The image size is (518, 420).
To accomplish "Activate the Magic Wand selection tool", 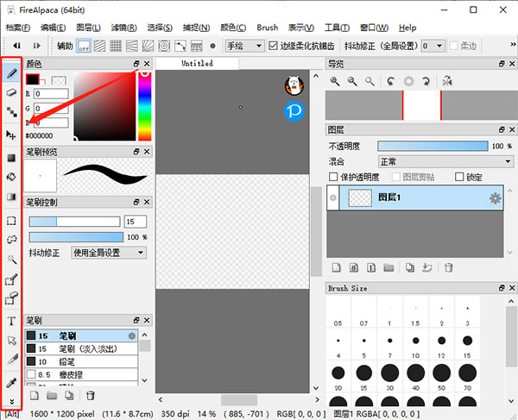I will pos(11,258).
